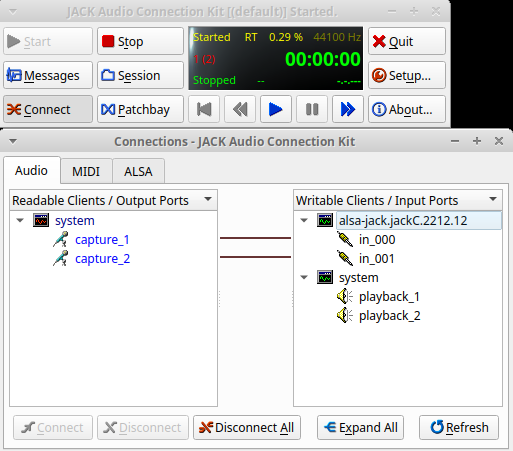Close the Connections window
The width and height of the screenshot is (513, 451).
pos(499,141)
